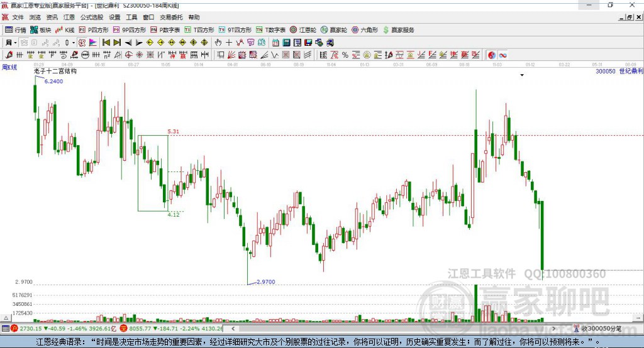Open the 江恩轮 tool
Image resolution: width=644 pixels, height=348 pixels.
coord(303,30)
